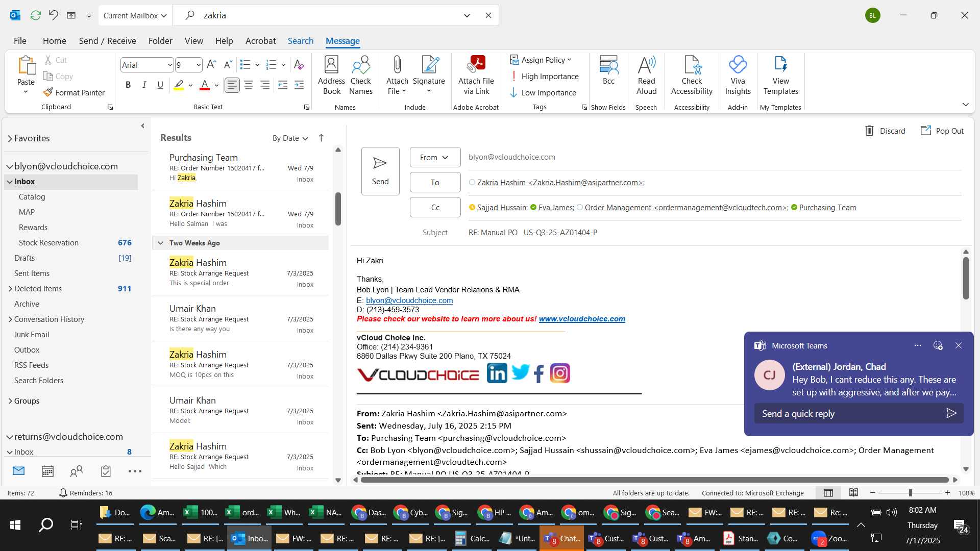Click Format Painter
This screenshot has height=551, width=980.
(74, 92)
